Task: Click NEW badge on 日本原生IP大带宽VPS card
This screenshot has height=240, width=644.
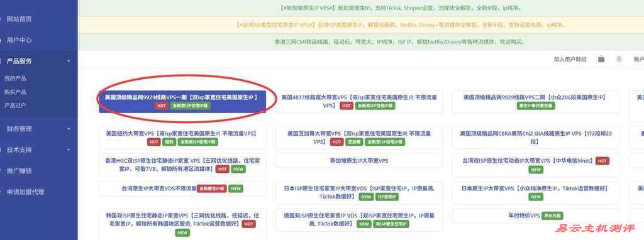Action: 536,197
